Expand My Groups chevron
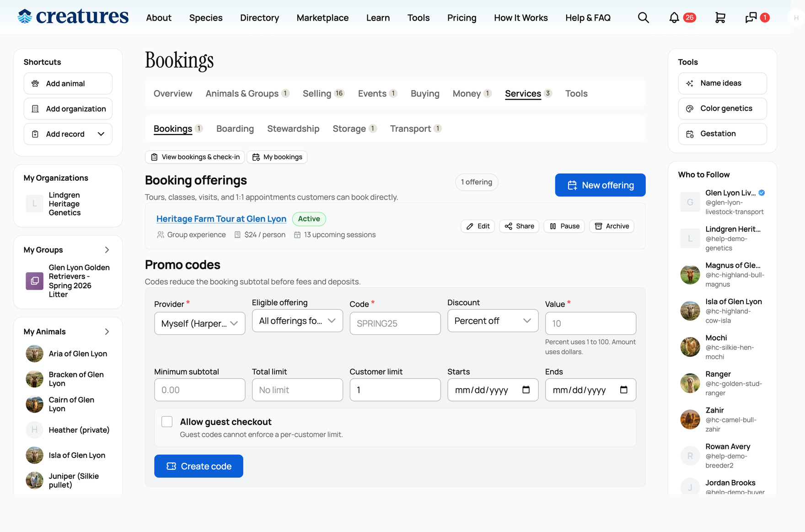Screen dimensions: 805x532 point(107,250)
